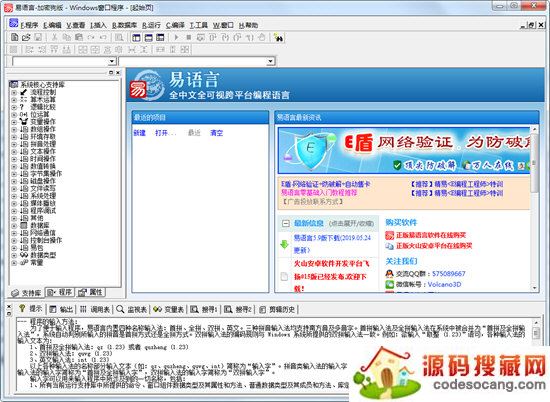
Task: Click the 清空 link in recent projects
Action: (216, 133)
